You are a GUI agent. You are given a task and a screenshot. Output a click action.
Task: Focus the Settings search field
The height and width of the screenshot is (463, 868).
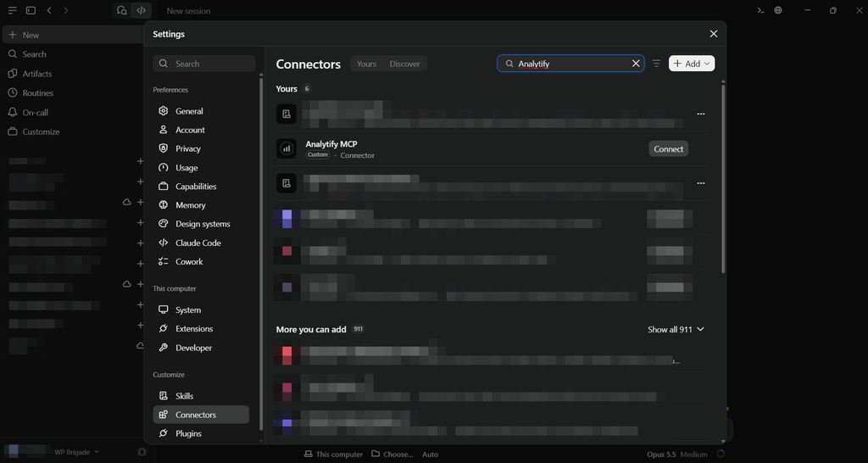click(x=203, y=64)
